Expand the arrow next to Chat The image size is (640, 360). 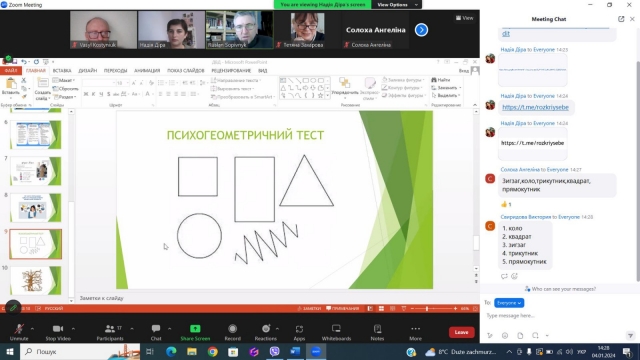[x=169, y=329]
